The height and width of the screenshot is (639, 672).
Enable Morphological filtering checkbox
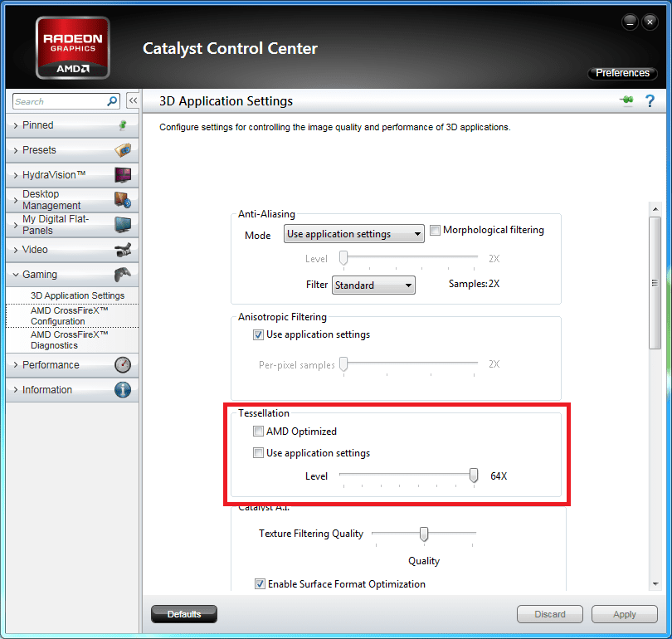tap(435, 230)
